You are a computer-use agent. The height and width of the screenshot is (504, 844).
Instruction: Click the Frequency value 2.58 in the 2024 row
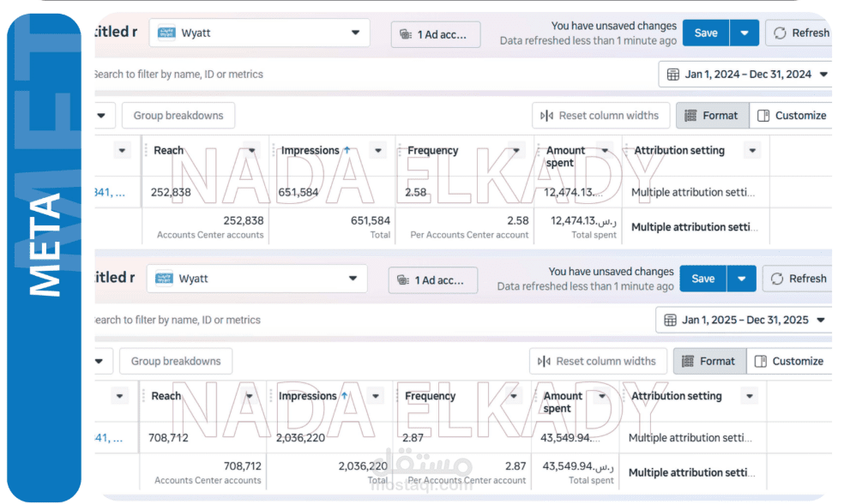[415, 192]
